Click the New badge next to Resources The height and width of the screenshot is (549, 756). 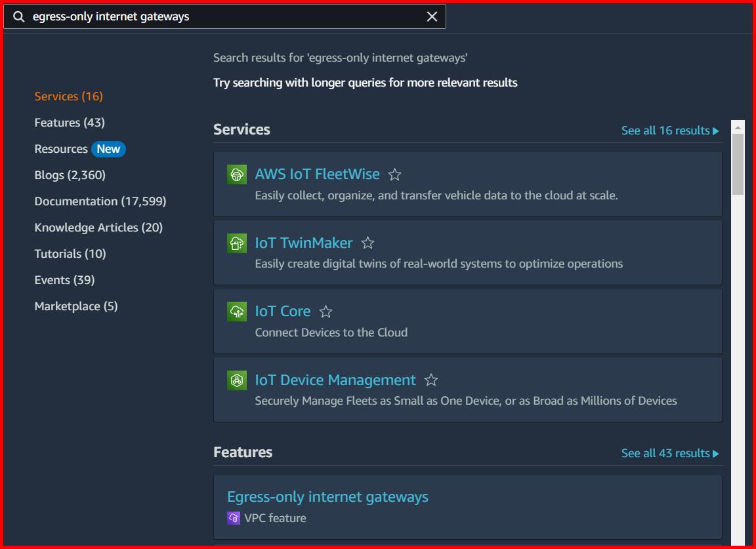[x=108, y=149]
